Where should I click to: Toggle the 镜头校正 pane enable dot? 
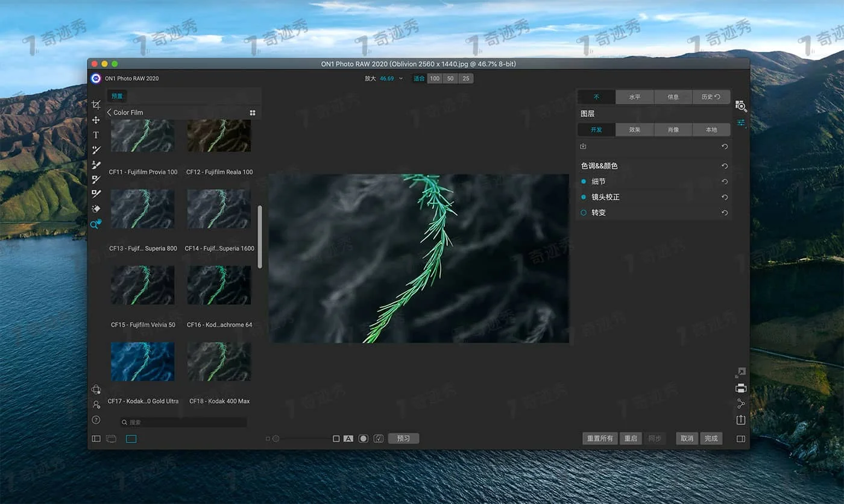584,197
